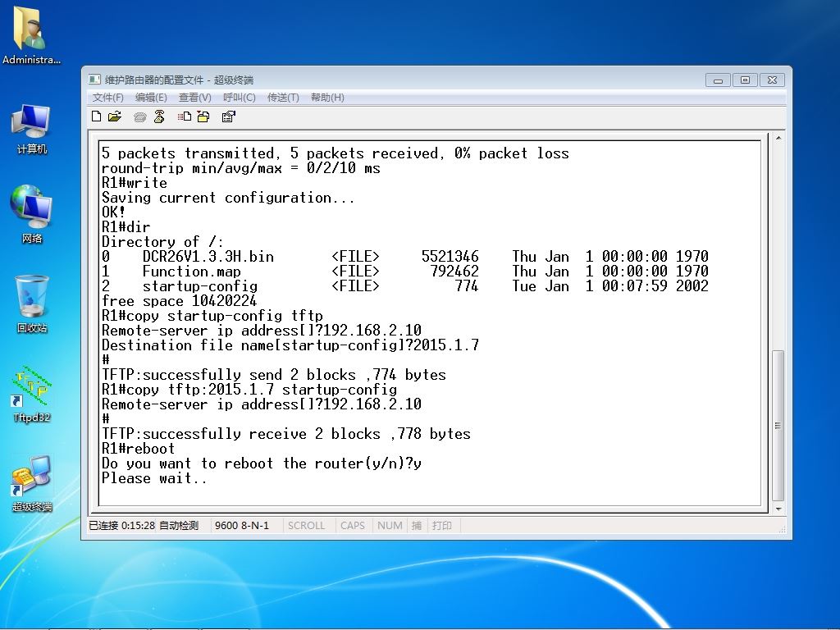840x630 pixels.
Task: Open the 编辑(E) menu
Action: (151, 98)
